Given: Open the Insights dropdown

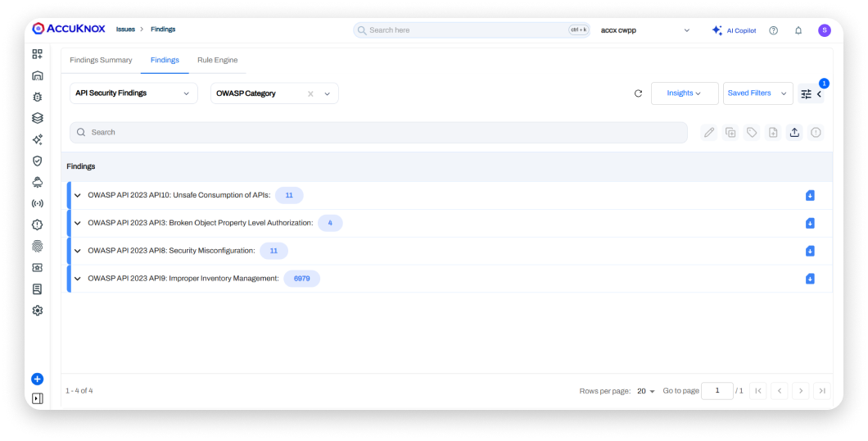Looking at the screenshot, I should click(x=685, y=93).
